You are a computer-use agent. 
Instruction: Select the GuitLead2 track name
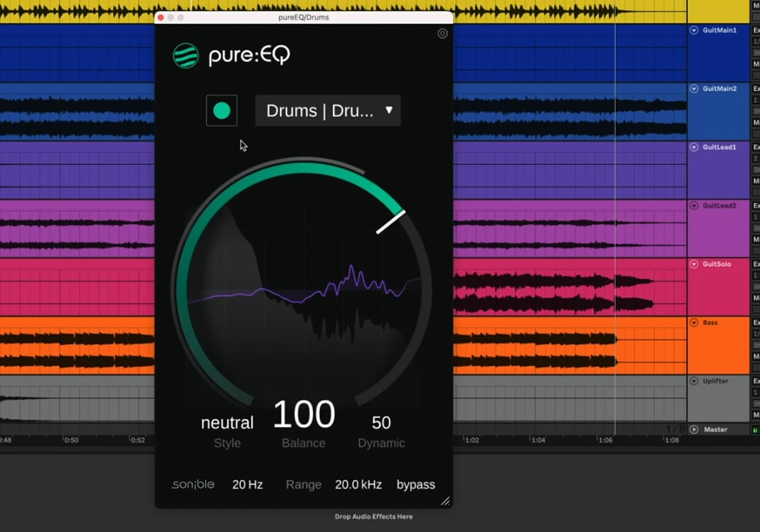pyautogui.click(x=719, y=205)
